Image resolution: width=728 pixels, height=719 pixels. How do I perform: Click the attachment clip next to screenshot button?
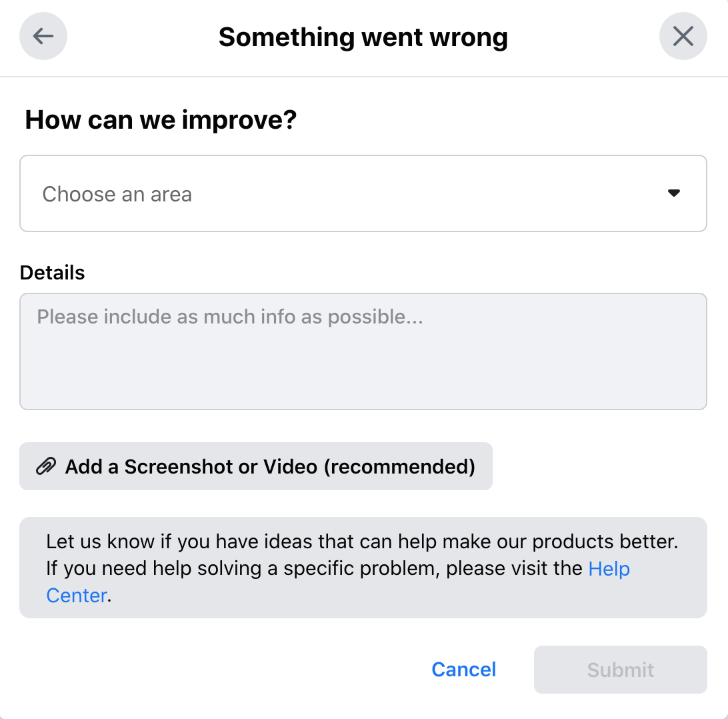coord(45,466)
